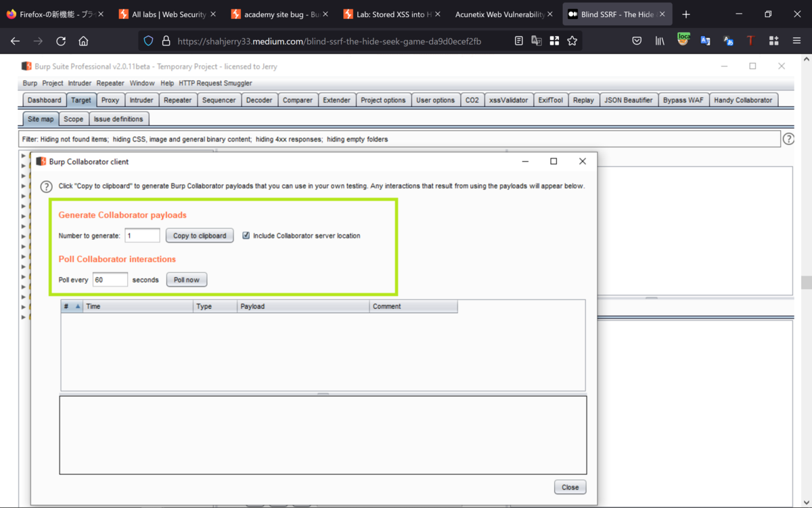Viewport: 812px width, 508px height.
Task: Toggle Reader View in address bar
Action: tap(519, 41)
